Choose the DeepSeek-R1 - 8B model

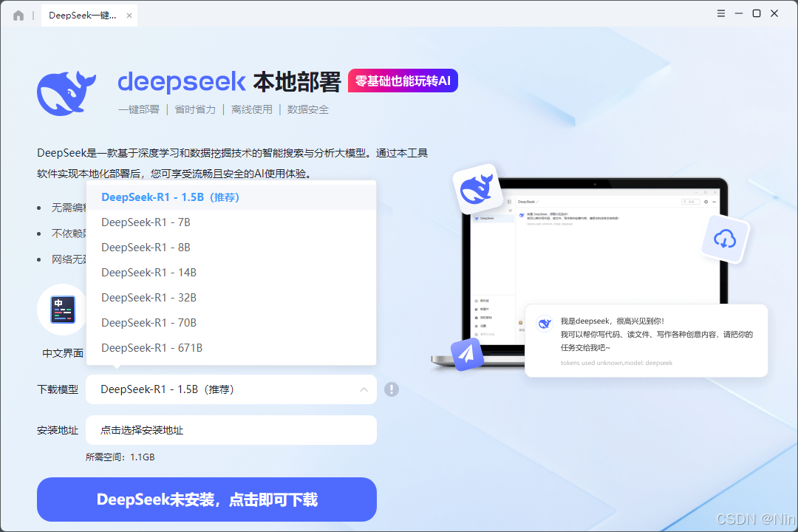click(231, 247)
